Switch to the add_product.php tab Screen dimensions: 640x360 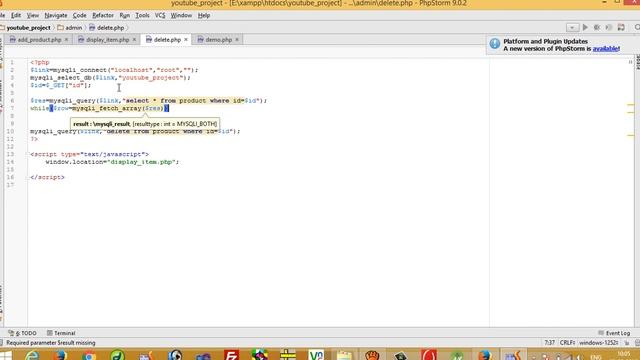coord(39,40)
